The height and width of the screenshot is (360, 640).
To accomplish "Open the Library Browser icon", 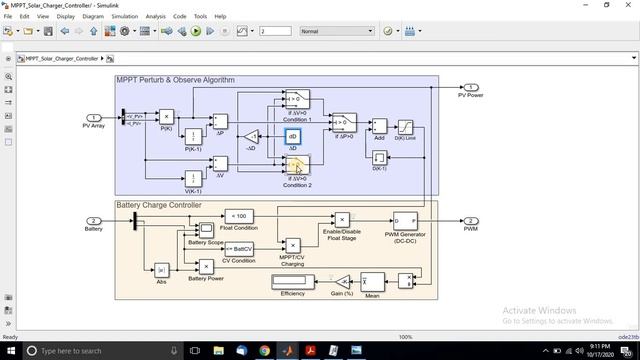I will pyautogui.click(x=110, y=31).
